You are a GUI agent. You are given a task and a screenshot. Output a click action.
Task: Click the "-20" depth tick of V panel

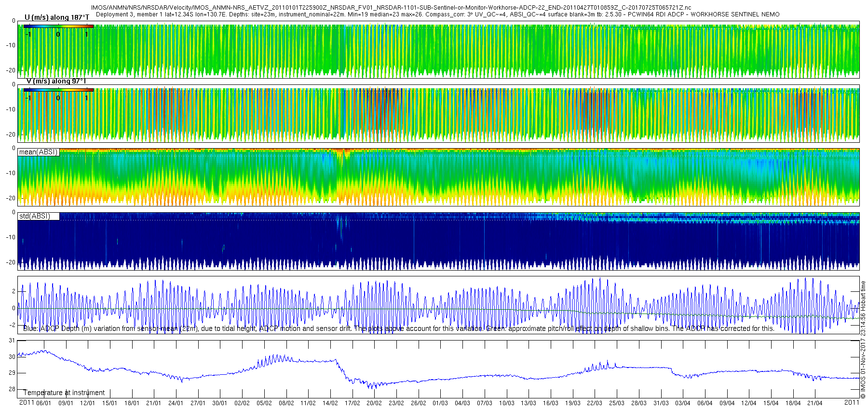tap(10, 135)
